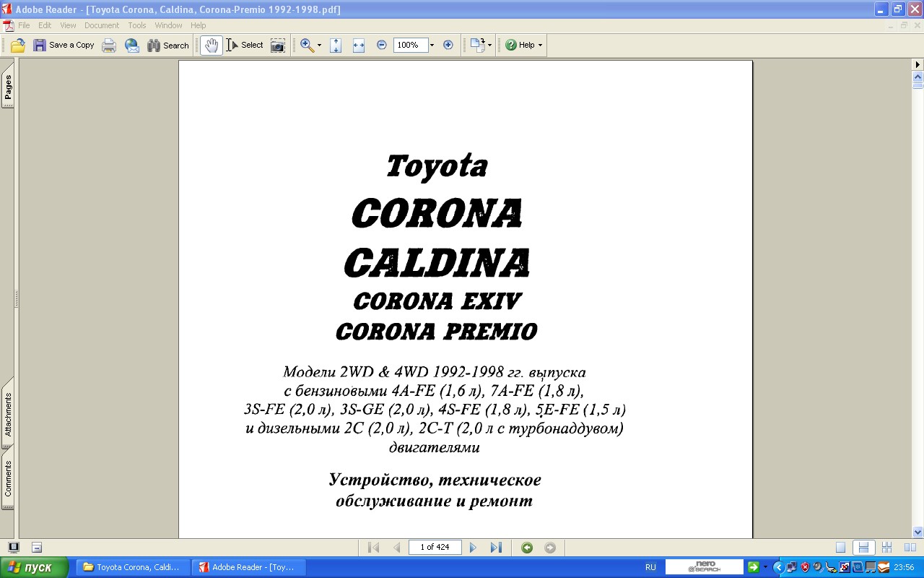Open Search with the binoculars button

point(168,46)
